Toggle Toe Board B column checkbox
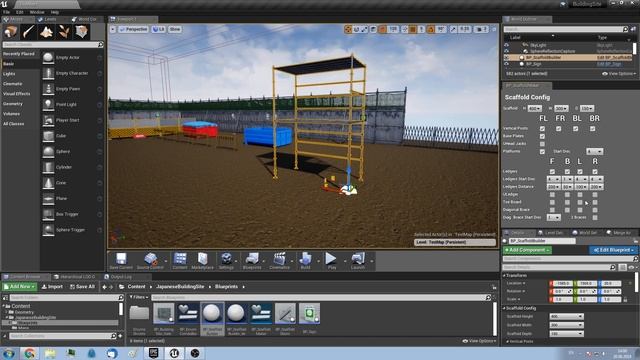 point(567,202)
